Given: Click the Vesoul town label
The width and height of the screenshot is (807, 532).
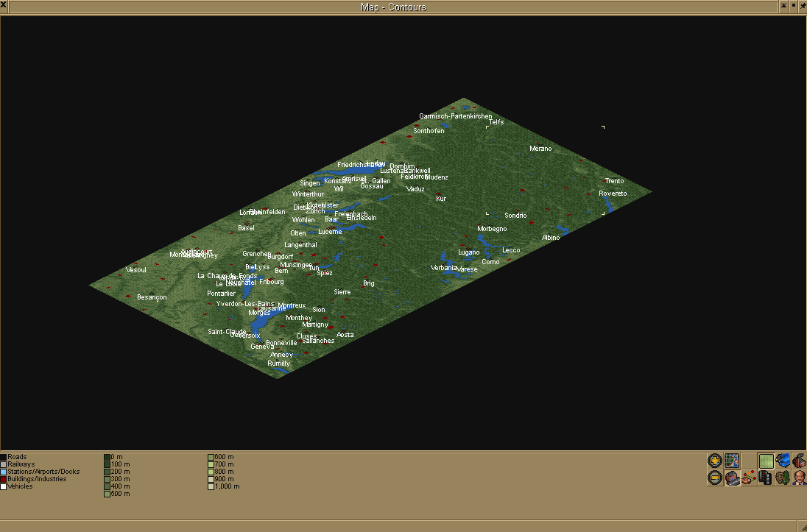Looking at the screenshot, I should coord(136,270).
